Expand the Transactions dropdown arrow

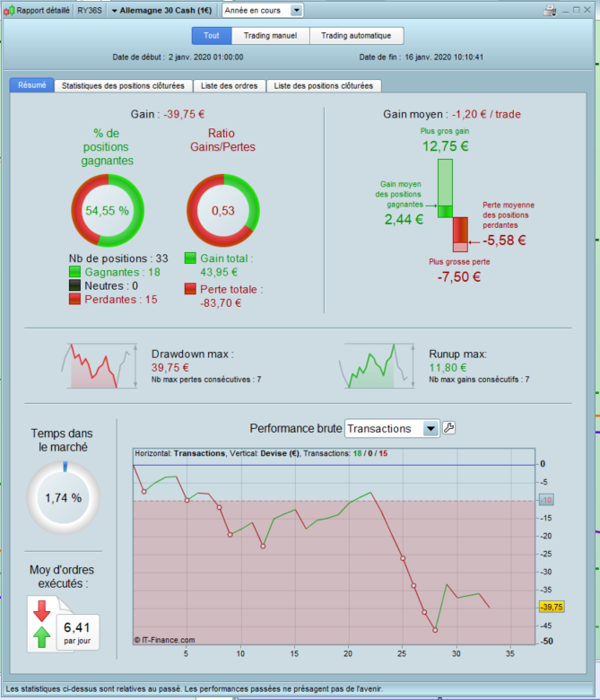[430, 429]
